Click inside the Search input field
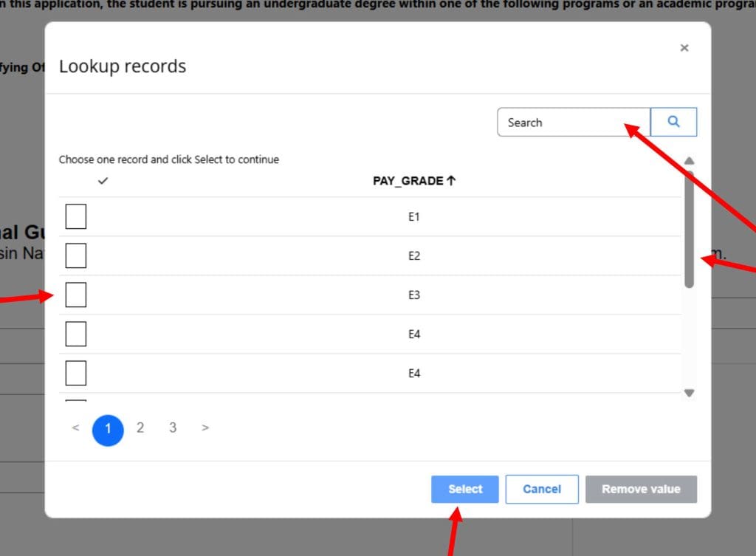Viewport: 756px width, 556px height. (x=568, y=122)
